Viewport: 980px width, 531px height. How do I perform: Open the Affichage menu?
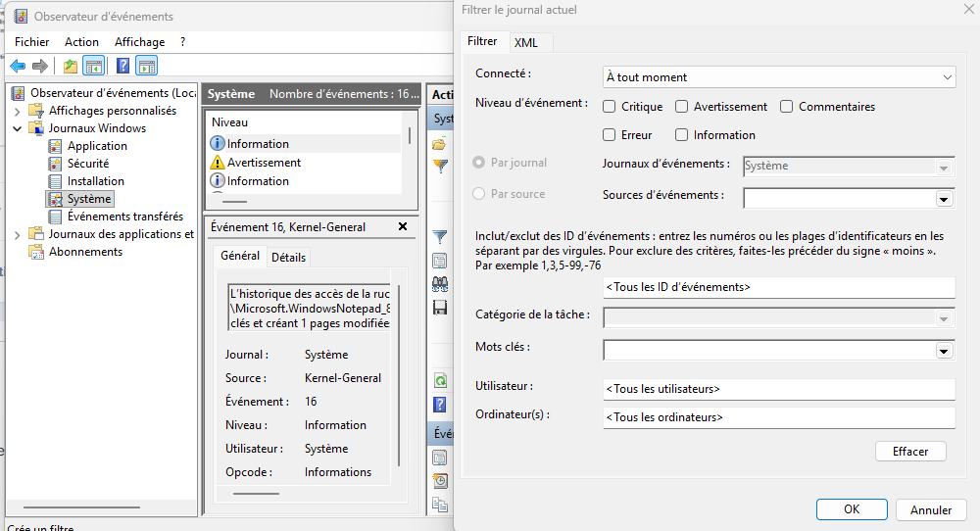pyautogui.click(x=139, y=42)
